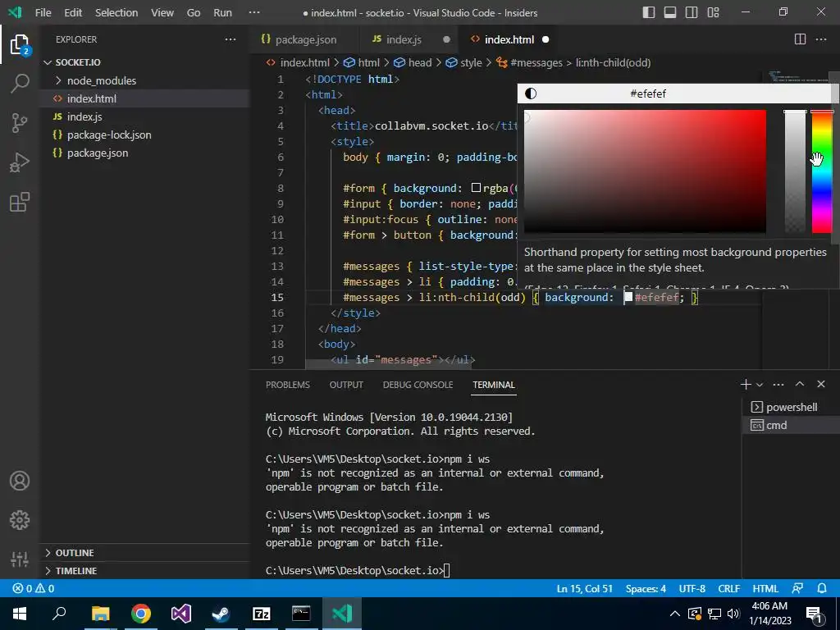Click the color swatch before #efefef on line 15
This screenshot has width=840, height=630.
click(628, 297)
